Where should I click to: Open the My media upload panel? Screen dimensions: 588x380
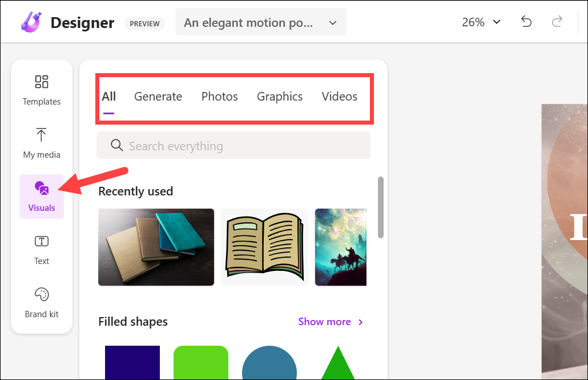(42, 143)
